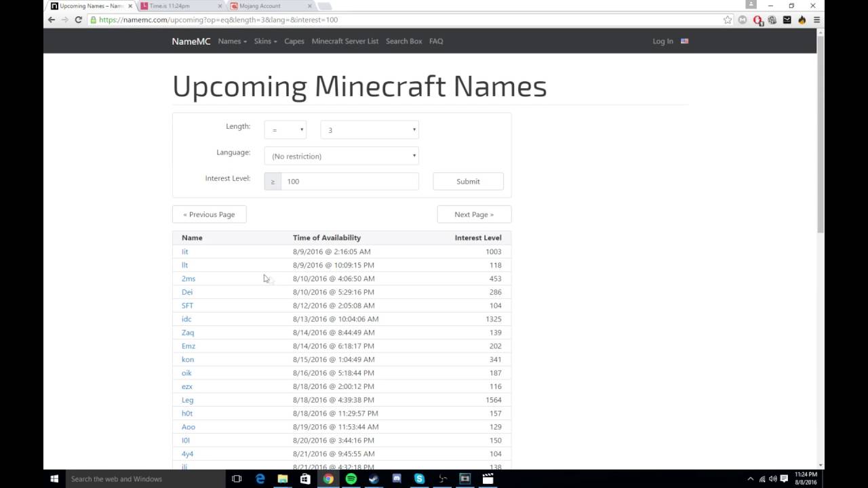Click the US flag language icon
This screenshot has height=488, width=868.
point(685,41)
